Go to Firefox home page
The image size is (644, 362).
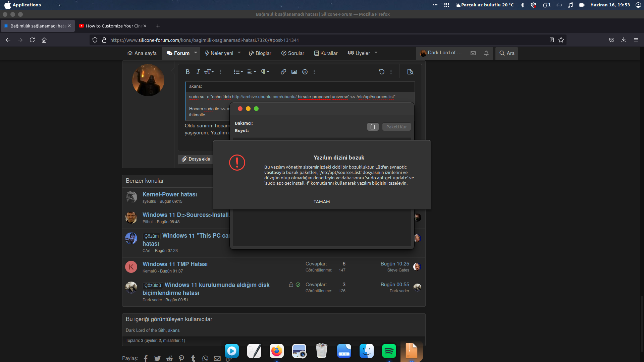[44, 40]
